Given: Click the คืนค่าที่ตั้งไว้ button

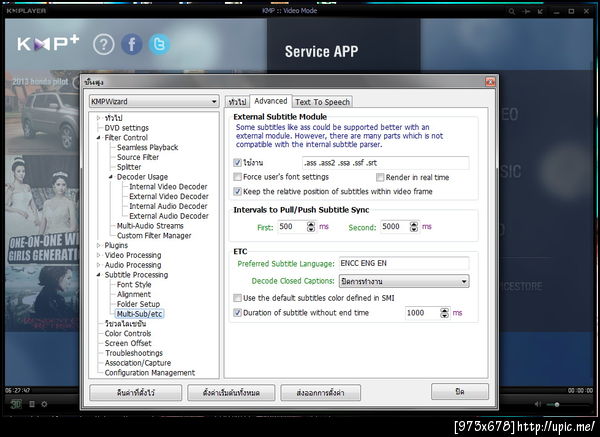Looking at the screenshot, I should [x=136, y=393].
